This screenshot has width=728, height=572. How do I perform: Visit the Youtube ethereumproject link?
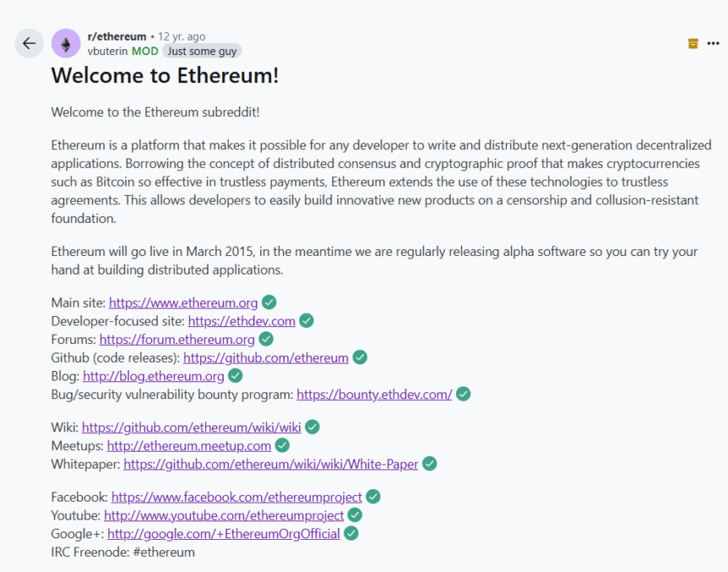(225, 515)
